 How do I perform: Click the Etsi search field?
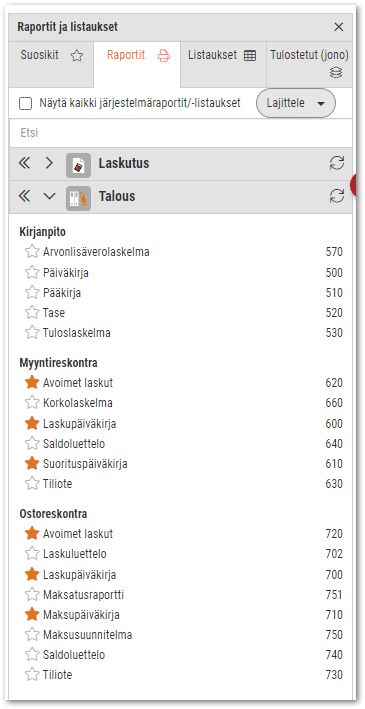(x=181, y=133)
